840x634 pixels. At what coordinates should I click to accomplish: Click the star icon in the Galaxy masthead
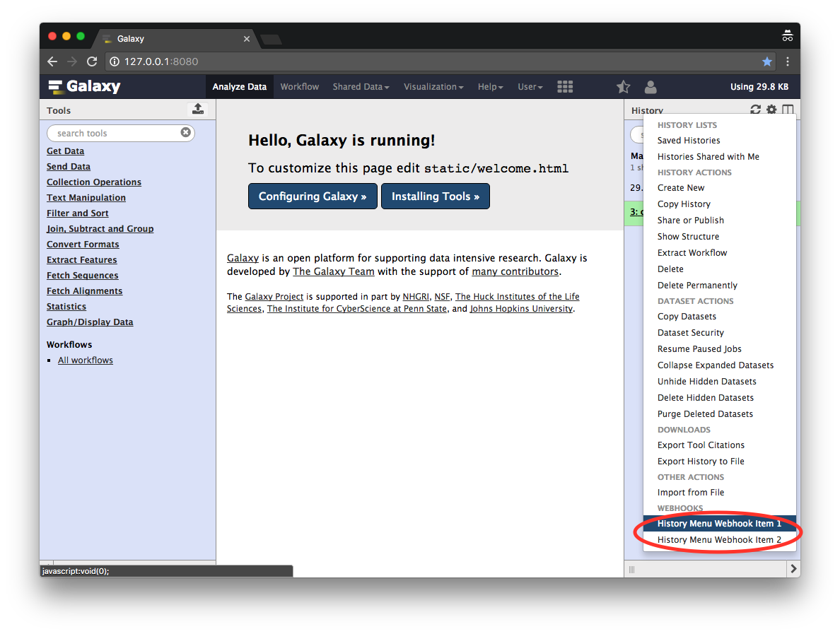[623, 87]
